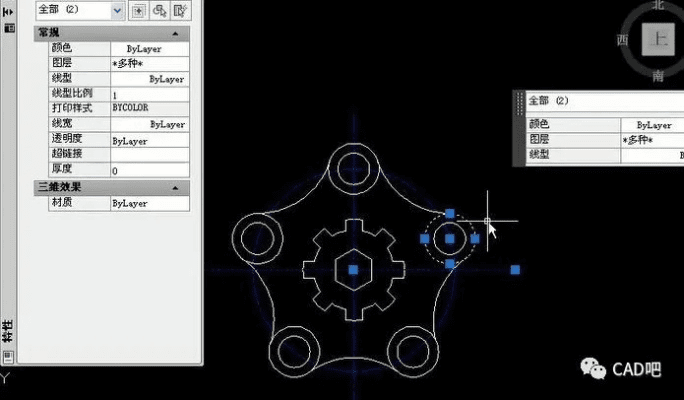Click the ViewCube top face 上

pos(657,41)
